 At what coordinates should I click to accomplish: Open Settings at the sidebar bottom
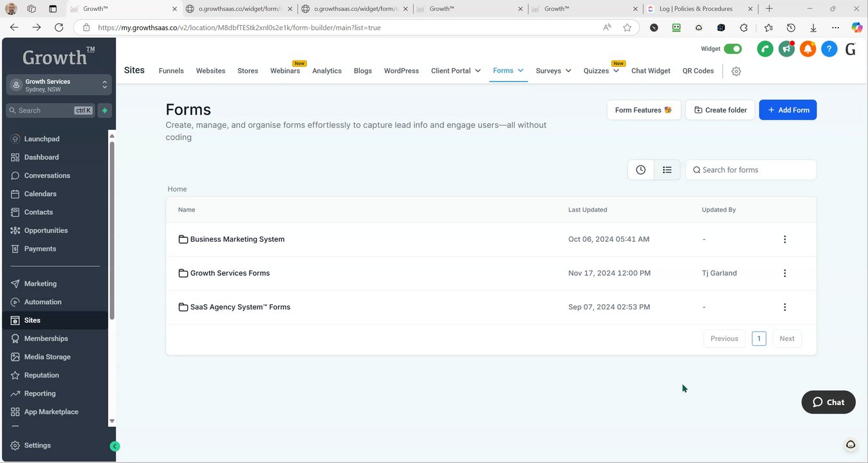coord(37,445)
